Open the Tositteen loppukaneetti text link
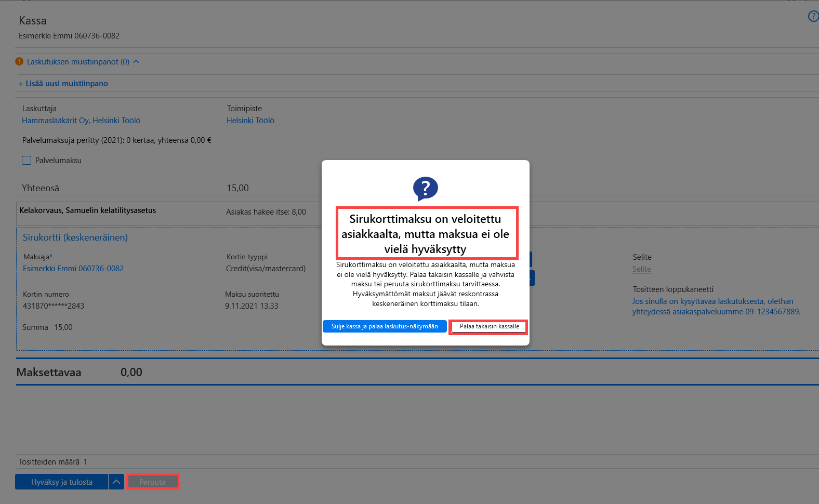 tap(716, 307)
